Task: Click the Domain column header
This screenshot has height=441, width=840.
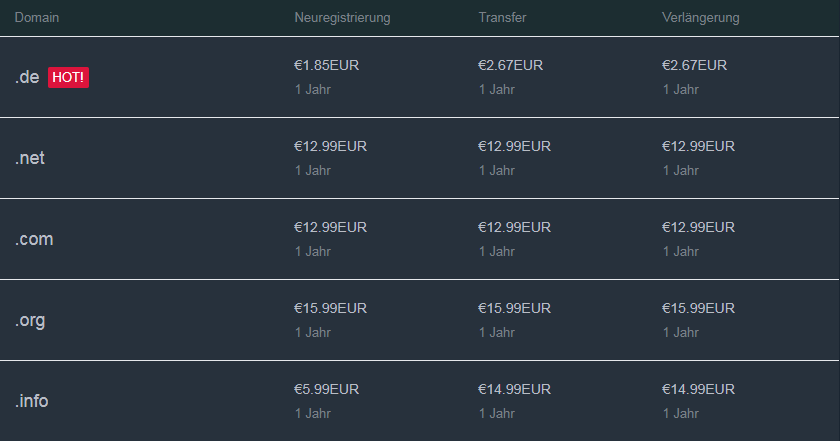Action: point(37,17)
